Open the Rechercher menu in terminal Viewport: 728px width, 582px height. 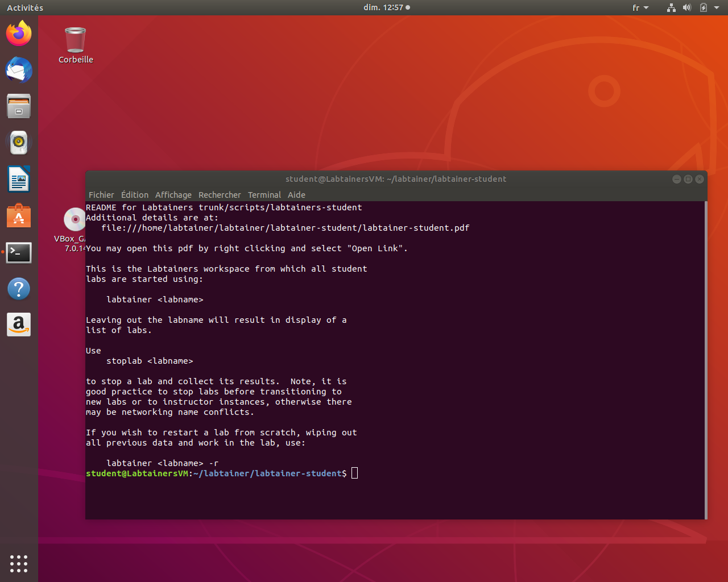coord(220,195)
